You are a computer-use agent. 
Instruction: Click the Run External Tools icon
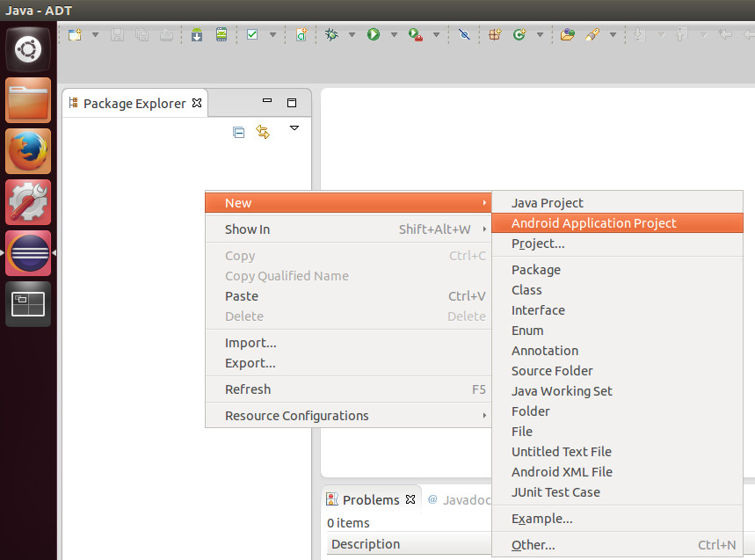[x=415, y=34]
